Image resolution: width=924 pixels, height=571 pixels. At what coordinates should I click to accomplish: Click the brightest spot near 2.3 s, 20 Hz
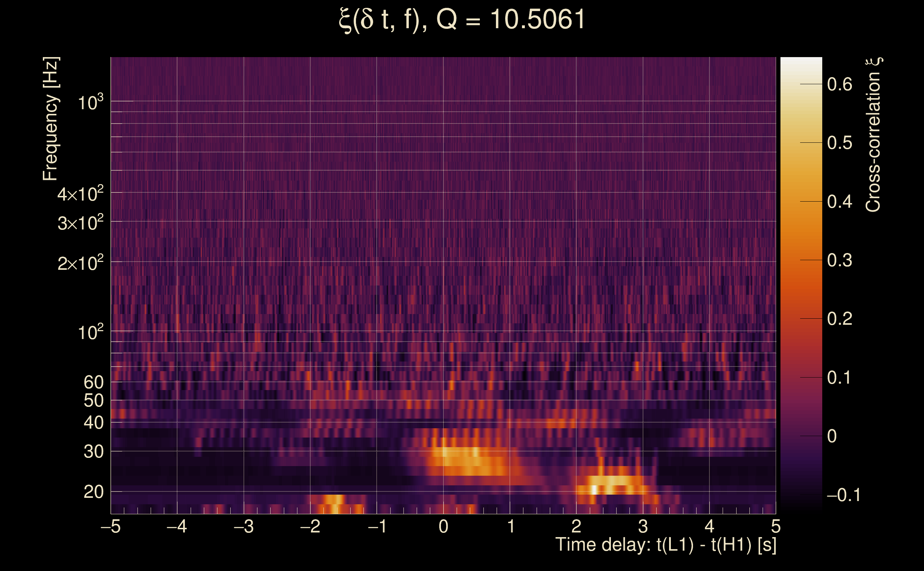coord(594,490)
